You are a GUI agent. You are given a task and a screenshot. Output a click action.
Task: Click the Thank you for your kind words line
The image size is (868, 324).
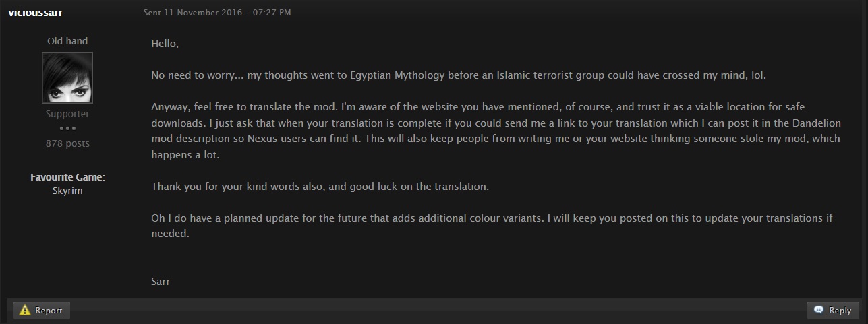click(320, 186)
